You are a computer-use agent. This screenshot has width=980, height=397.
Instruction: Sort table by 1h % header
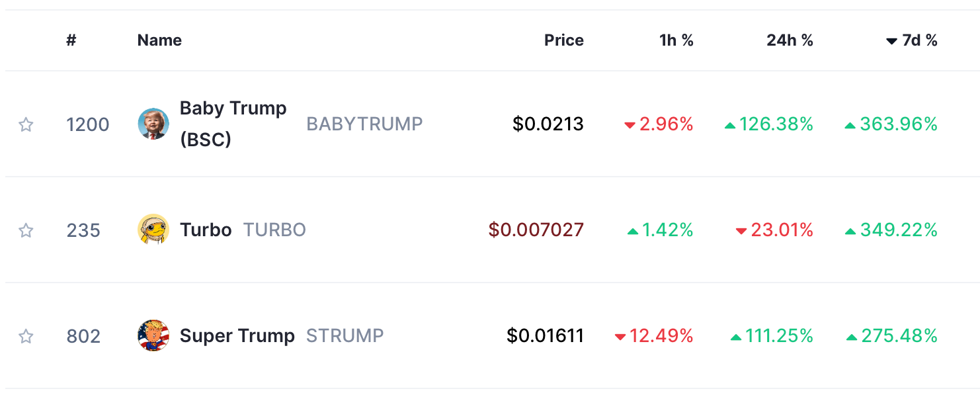676,40
